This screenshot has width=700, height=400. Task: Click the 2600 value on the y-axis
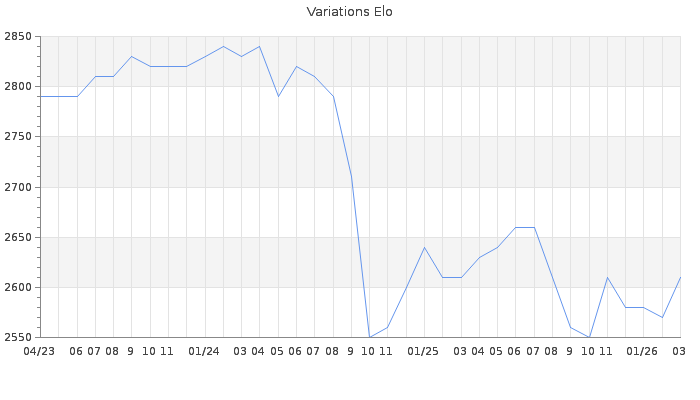click(17, 287)
